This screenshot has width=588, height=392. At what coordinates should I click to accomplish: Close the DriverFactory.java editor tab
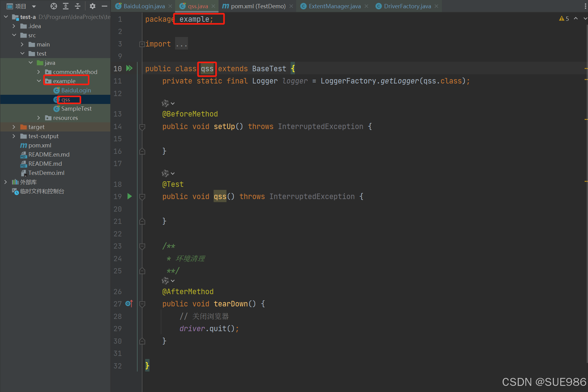(x=436, y=6)
